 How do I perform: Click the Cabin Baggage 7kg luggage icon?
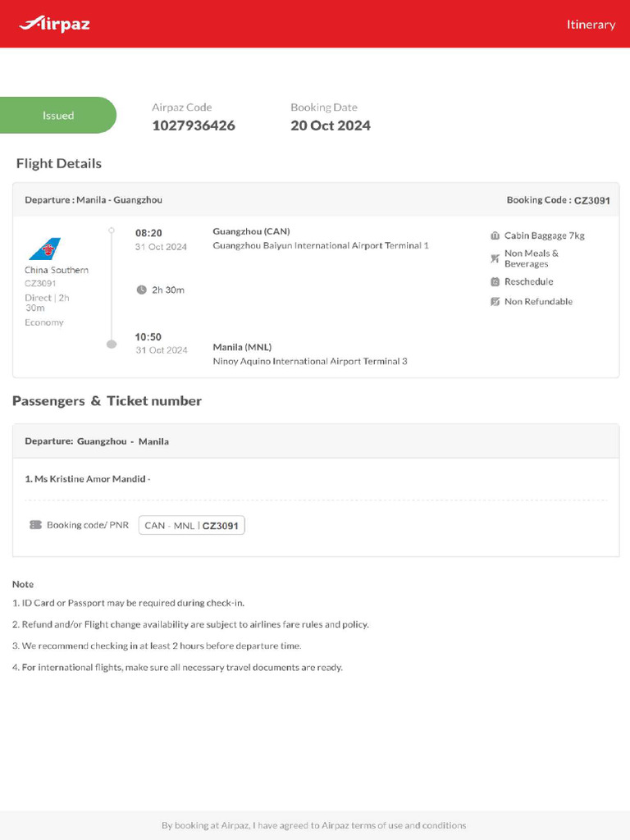point(495,235)
